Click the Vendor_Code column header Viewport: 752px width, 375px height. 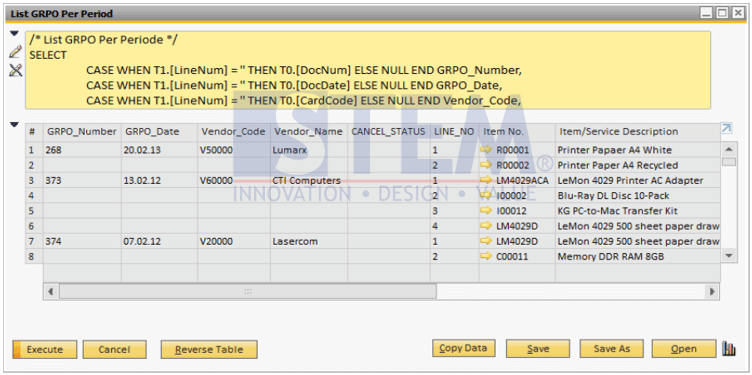click(x=234, y=131)
